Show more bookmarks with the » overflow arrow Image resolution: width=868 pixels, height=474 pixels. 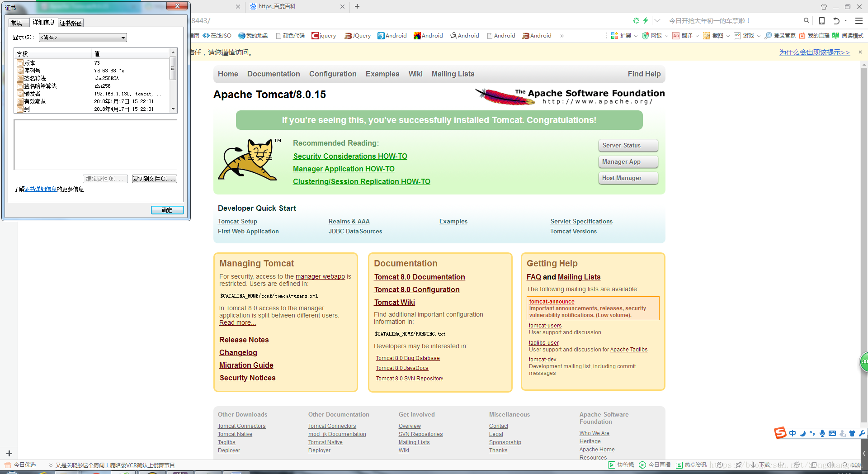[562, 36]
